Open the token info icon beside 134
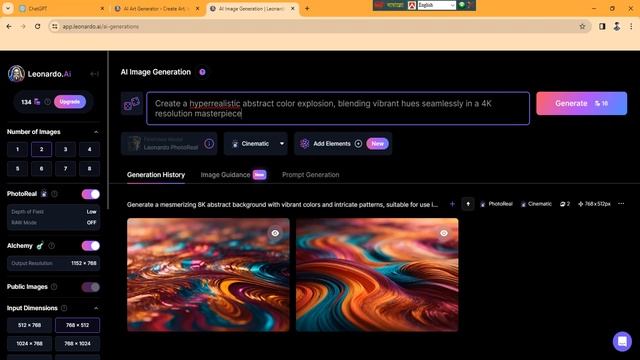 pyautogui.click(x=47, y=102)
